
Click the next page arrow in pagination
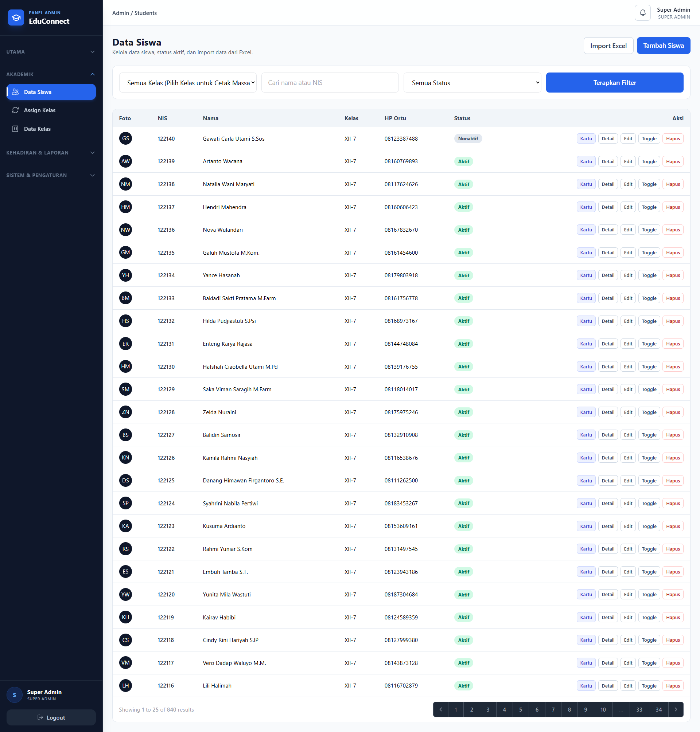click(676, 709)
